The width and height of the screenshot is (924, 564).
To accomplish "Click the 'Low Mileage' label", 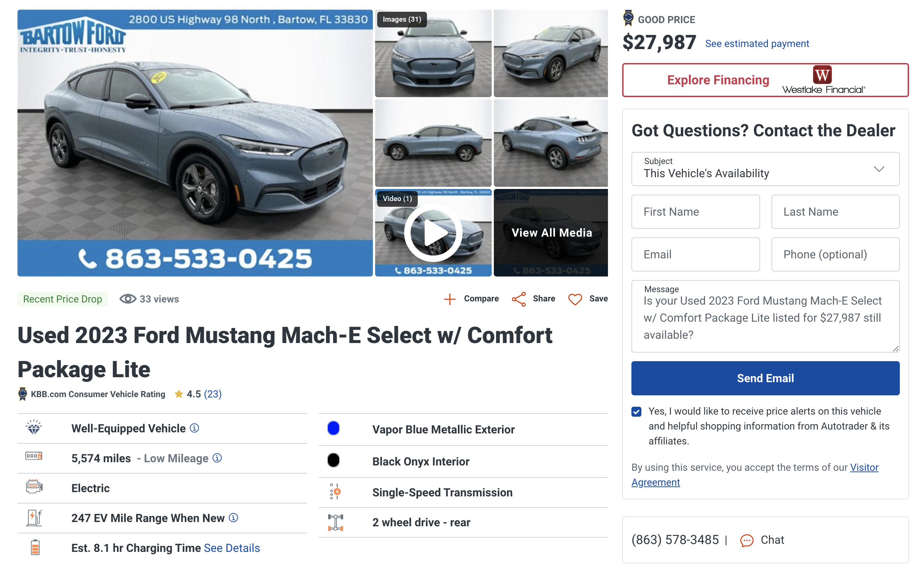I will pos(176,458).
